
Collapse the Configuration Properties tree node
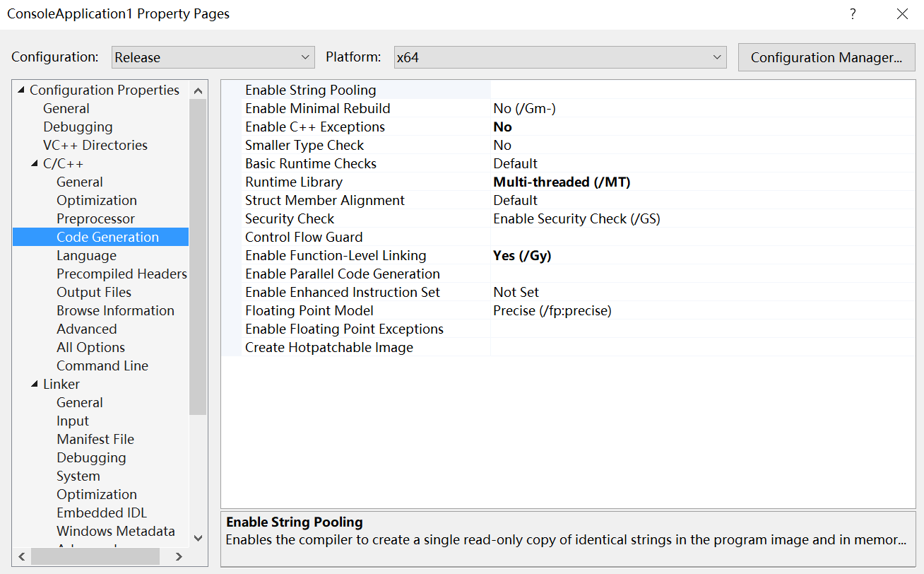coord(20,90)
